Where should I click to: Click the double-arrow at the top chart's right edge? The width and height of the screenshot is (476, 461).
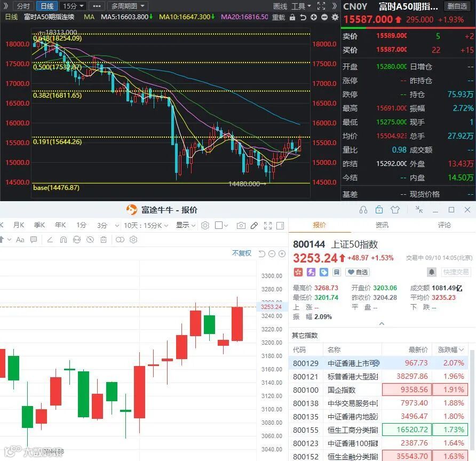click(334, 6)
